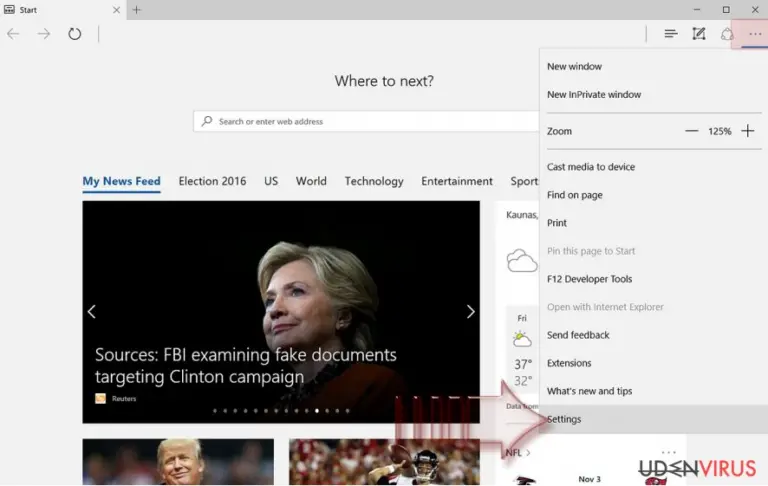Open a new tab with plus icon

(x=137, y=10)
